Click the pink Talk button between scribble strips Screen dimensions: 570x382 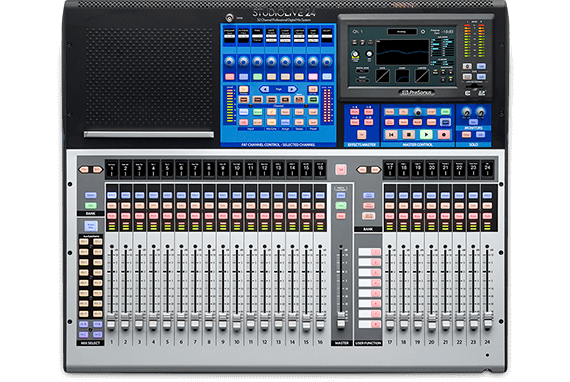(x=341, y=169)
